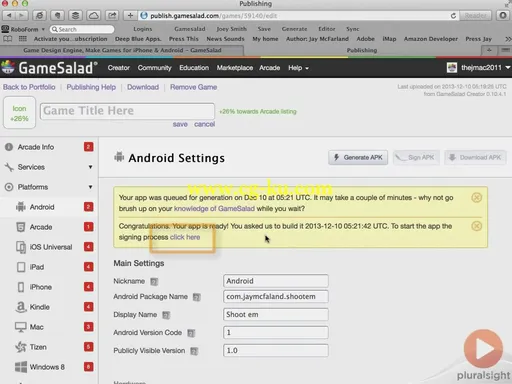This screenshot has width=512, height=384.
Task: Click the Share toolbar icon
Action: pyautogui.click(x=112, y=15)
